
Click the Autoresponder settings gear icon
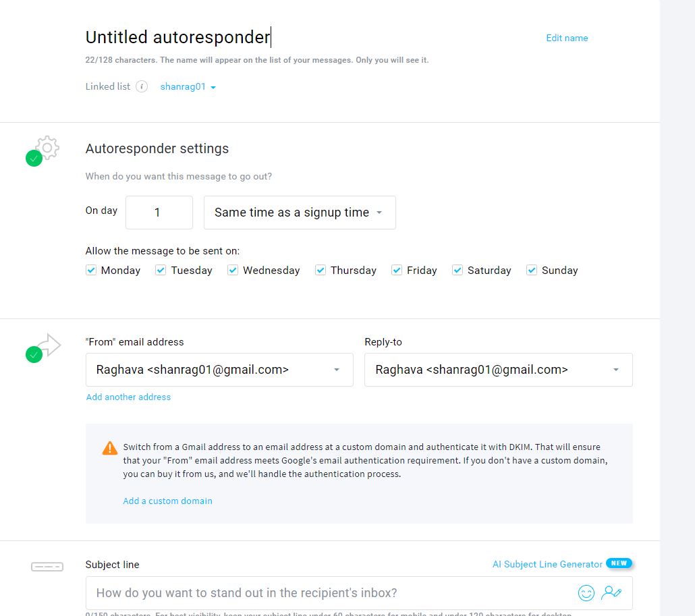click(47, 147)
